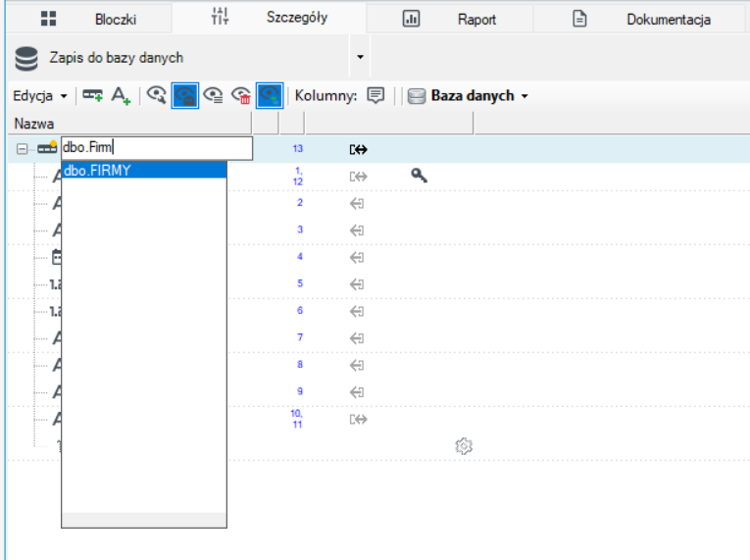Click the number 5 in the list
750x560 pixels.
[x=300, y=283]
